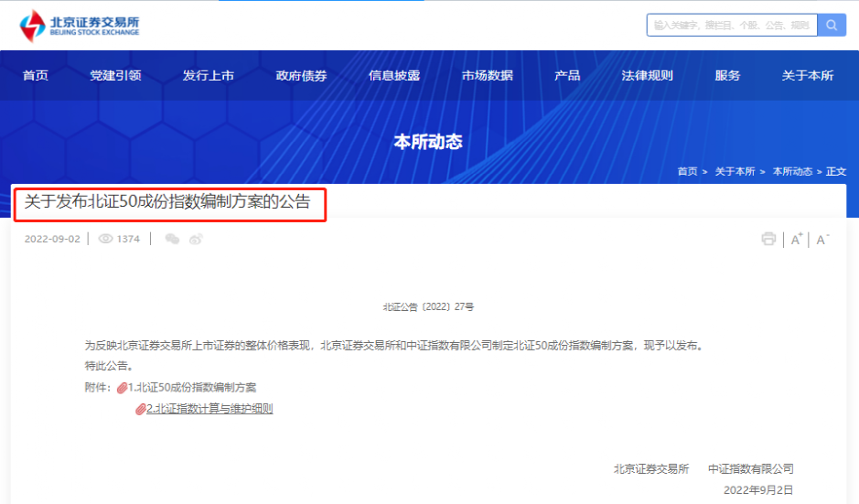Open the 党建引领 navigation menu
The height and width of the screenshot is (504, 859).
coord(115,76)
